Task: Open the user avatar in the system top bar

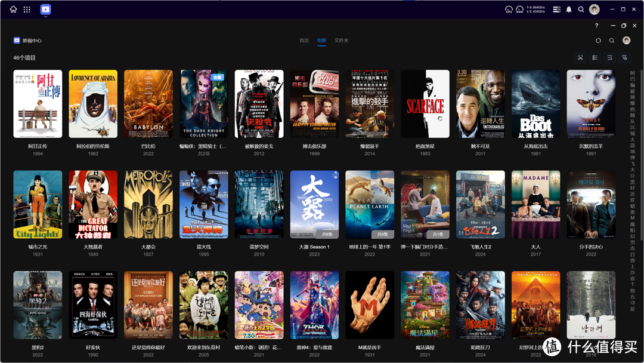Action: pos(595,9)
